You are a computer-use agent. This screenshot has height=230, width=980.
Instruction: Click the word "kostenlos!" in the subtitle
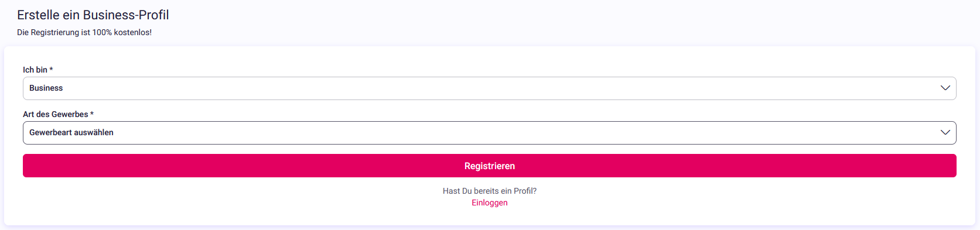tap(133, 32)
